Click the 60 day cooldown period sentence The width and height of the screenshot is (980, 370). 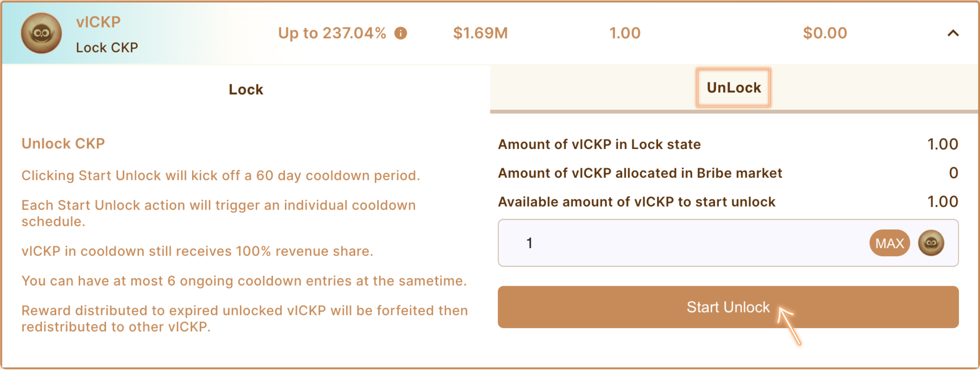point(220,175)
